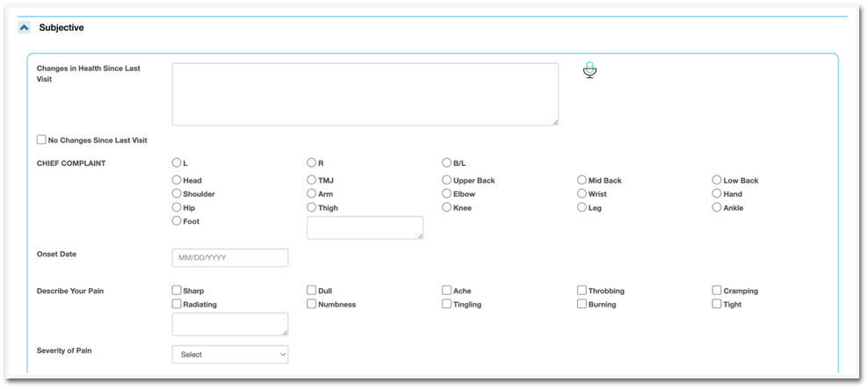The width and height of the screenshot is (868, 389).
Task: Select the Shoulder radio button
Action: (x=177, y=193)
